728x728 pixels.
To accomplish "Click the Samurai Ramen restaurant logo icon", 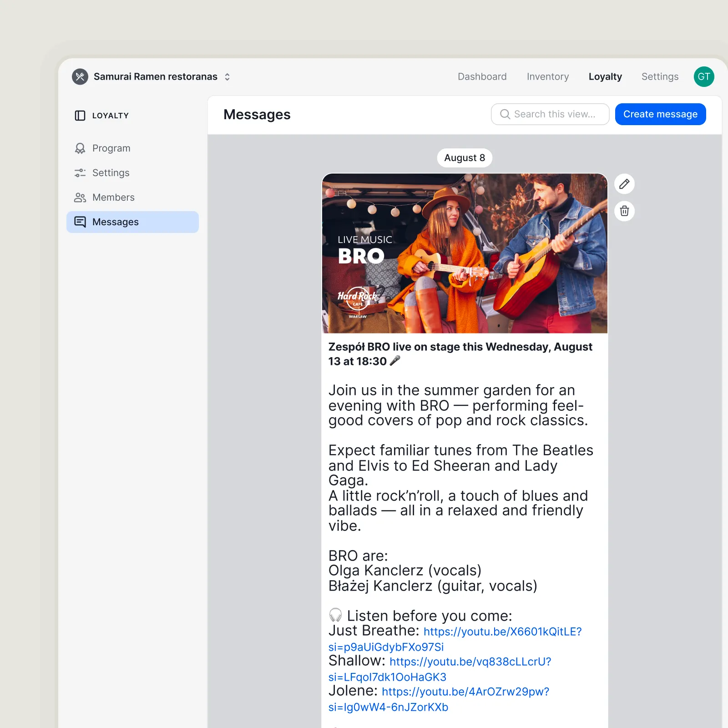I will [80, 76].
